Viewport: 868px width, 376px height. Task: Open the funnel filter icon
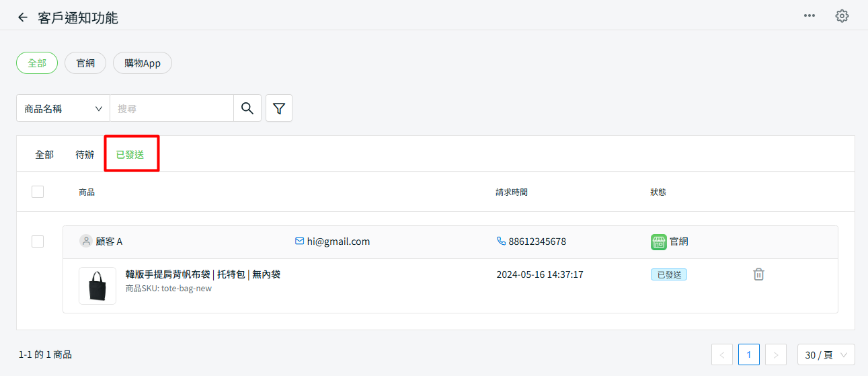pos(279,108)
